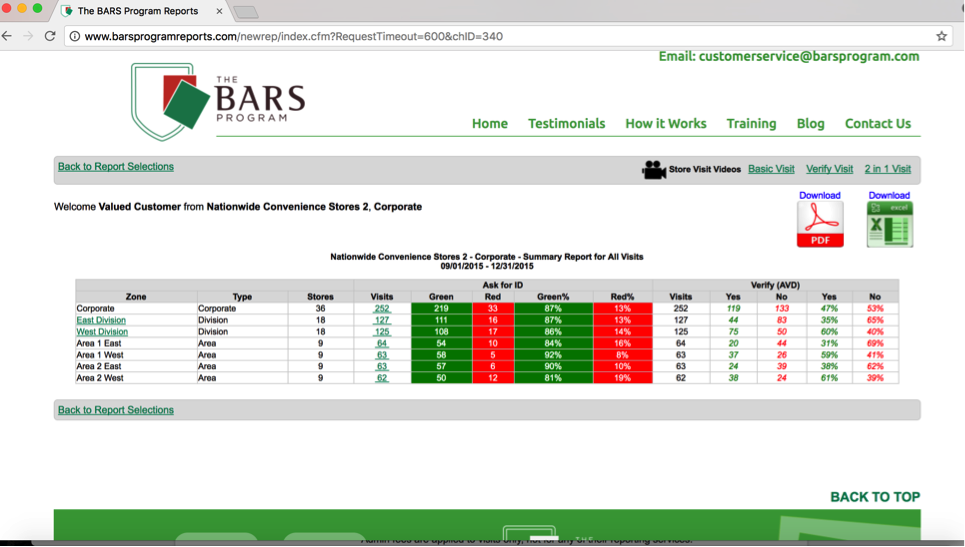Screen dimensions: 965x547
Task: Open the Contact Us page
Action: tap(878, 124)
